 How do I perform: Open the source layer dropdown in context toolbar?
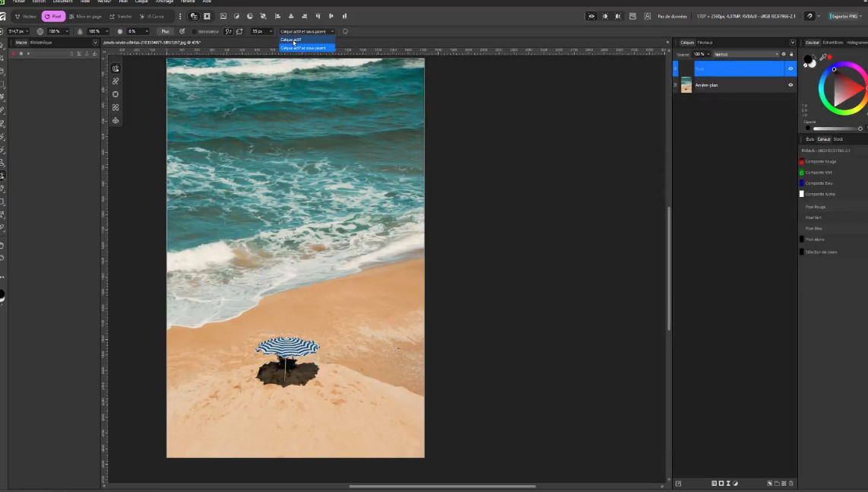[306, 32]
